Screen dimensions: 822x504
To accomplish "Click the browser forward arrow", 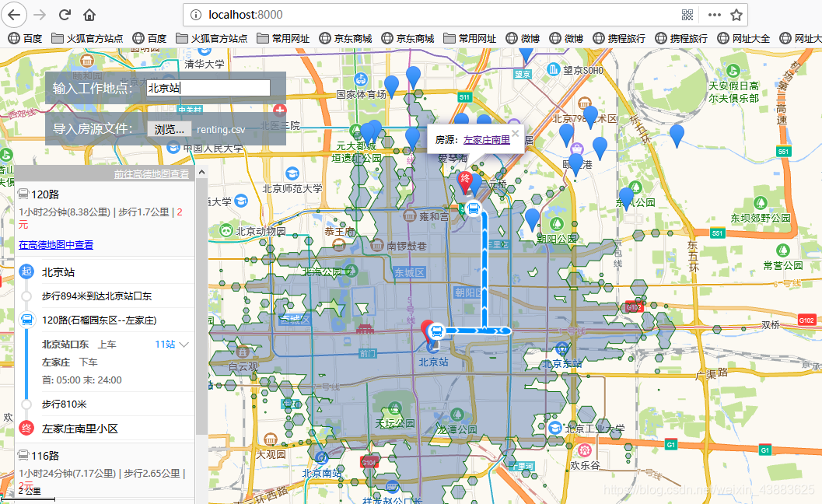I will click(x=40, y=15).
